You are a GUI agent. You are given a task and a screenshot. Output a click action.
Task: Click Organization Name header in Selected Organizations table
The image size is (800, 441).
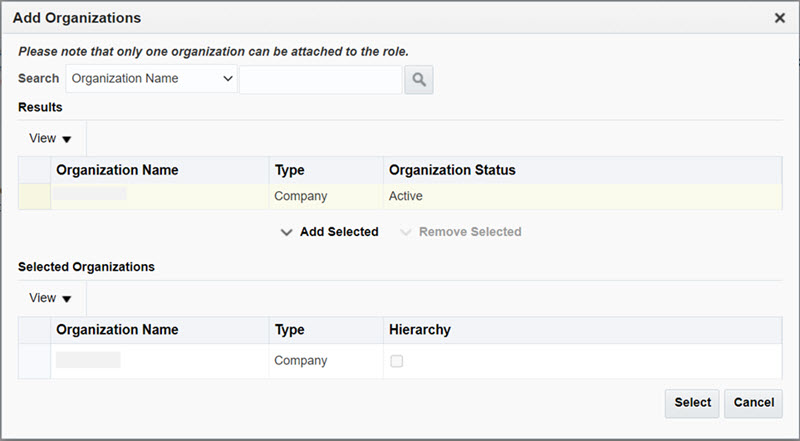click(x=117, y=330)
